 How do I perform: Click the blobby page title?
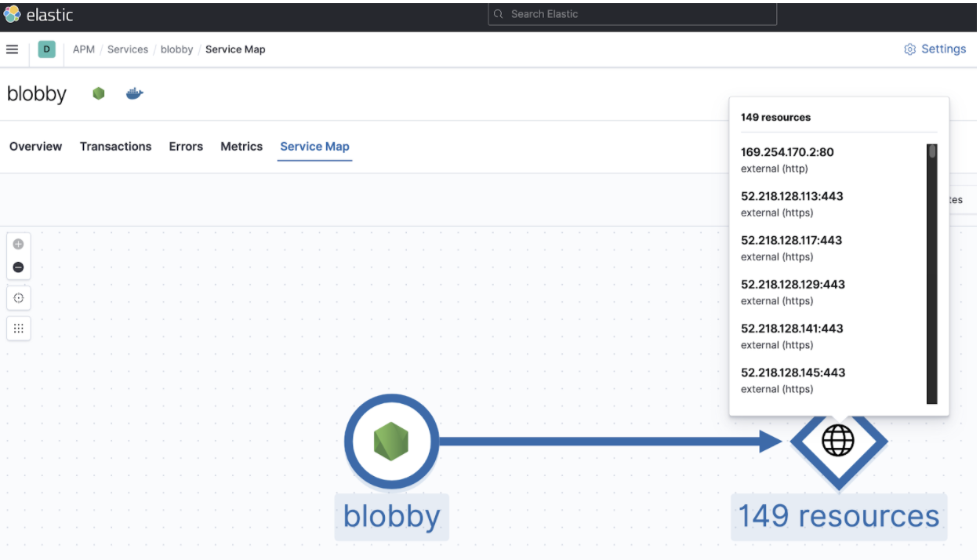[37, 94]
